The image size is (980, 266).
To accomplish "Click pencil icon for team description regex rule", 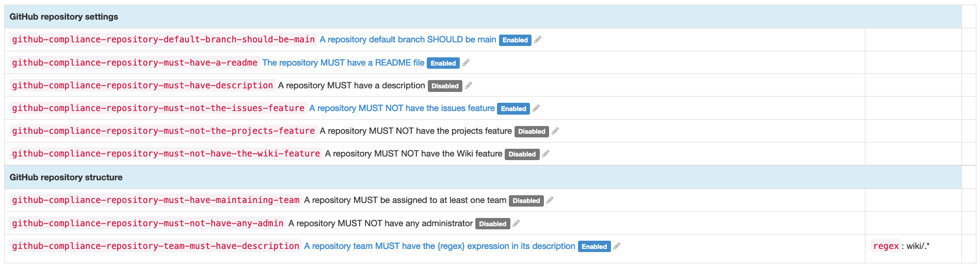I will (x=617, y=246).
